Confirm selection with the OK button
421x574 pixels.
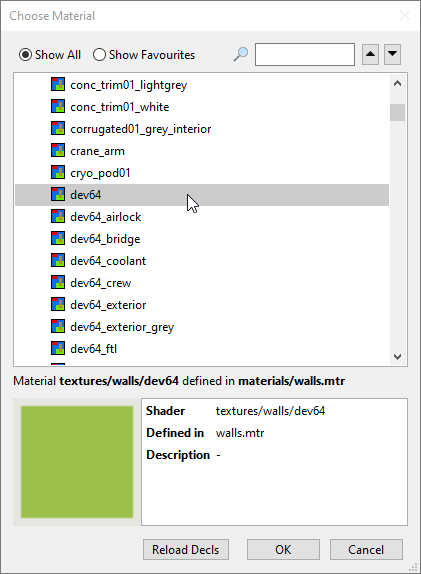(283, 549)
